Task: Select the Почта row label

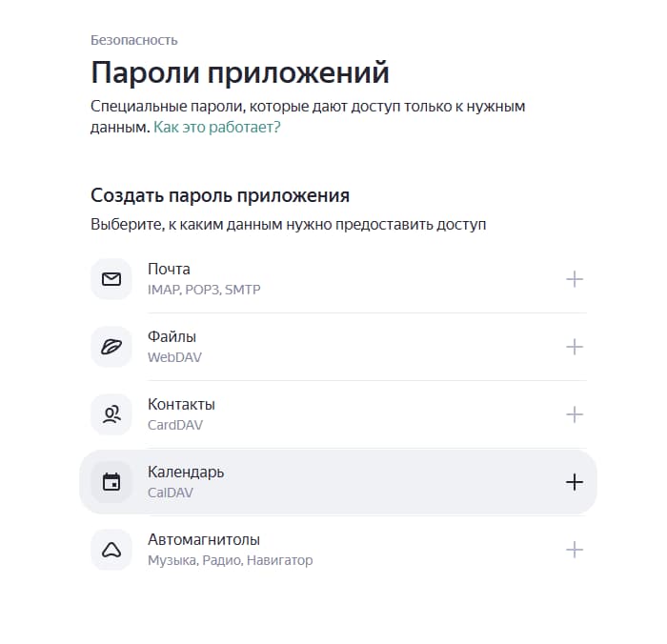Action: point(169,270)
